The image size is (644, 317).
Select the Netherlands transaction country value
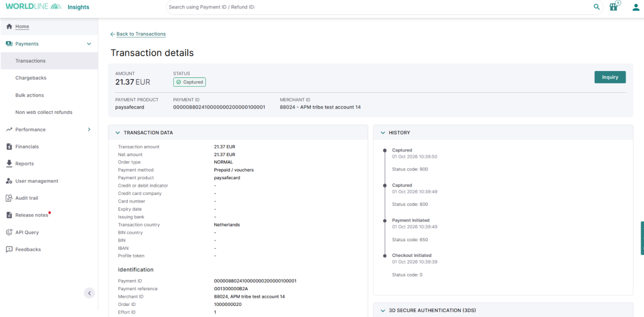coord(227,225)
